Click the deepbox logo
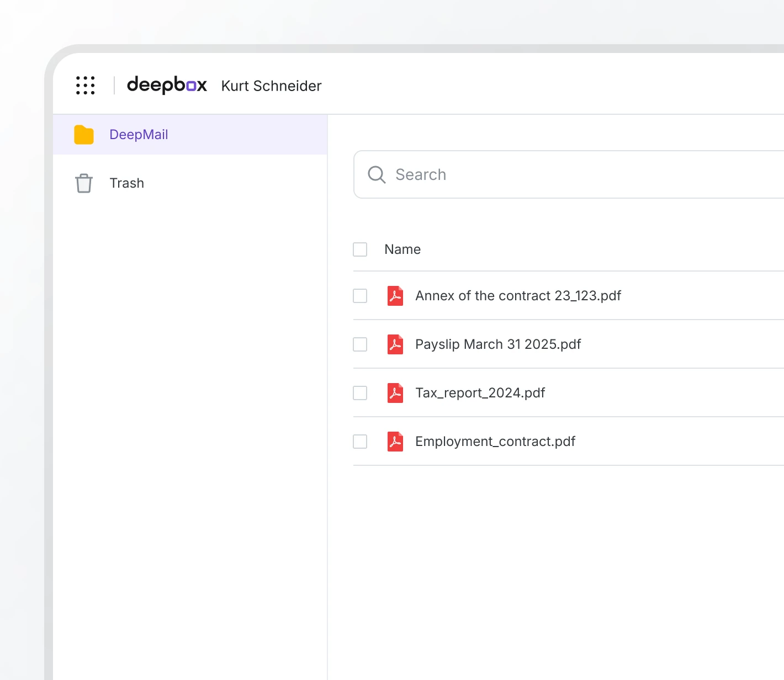784x680 pixels. (167, 86)
